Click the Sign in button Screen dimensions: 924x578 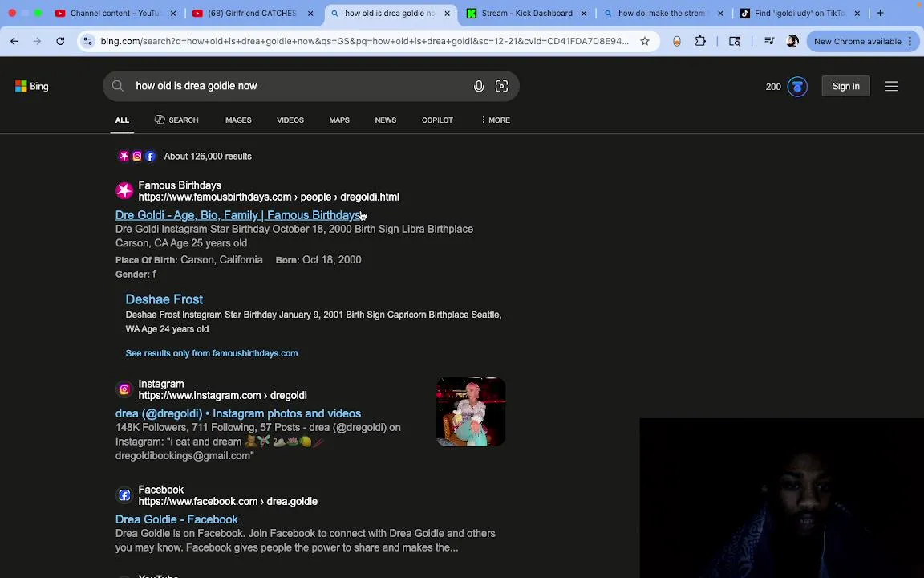[x=845, y=86]
